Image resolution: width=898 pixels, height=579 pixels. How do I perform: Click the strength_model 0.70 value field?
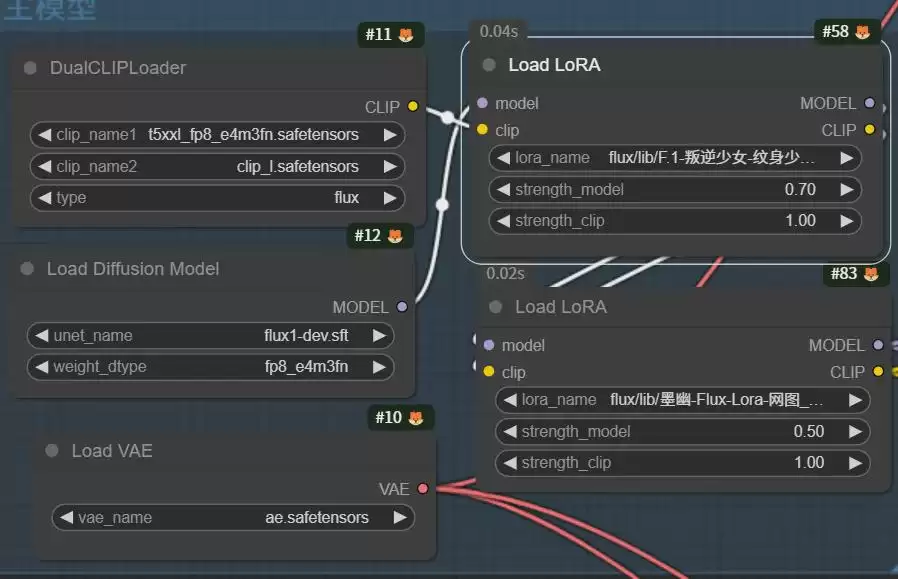pos(675,190)
